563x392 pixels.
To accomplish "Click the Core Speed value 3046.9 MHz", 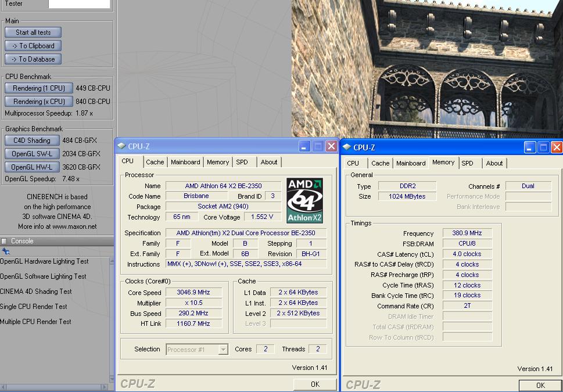I will coord(193,292).
